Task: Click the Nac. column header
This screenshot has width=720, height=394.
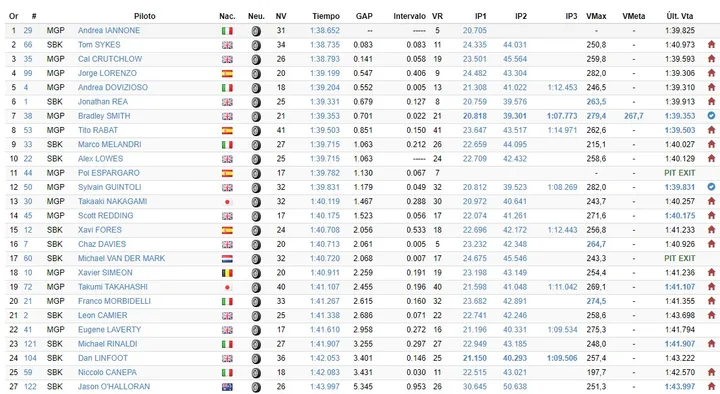Action: [227, 16]
